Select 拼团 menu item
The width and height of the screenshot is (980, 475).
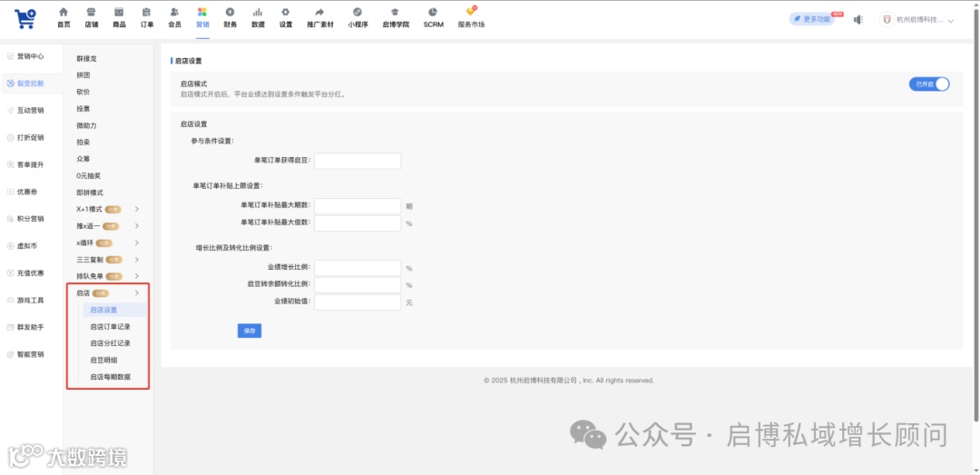pos(83,75)
